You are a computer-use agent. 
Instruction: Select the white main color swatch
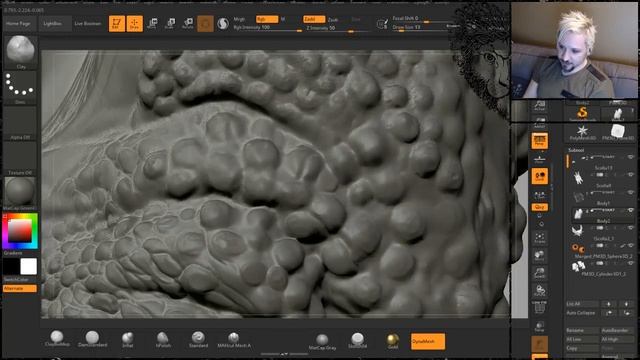click(x=29, y=267)
